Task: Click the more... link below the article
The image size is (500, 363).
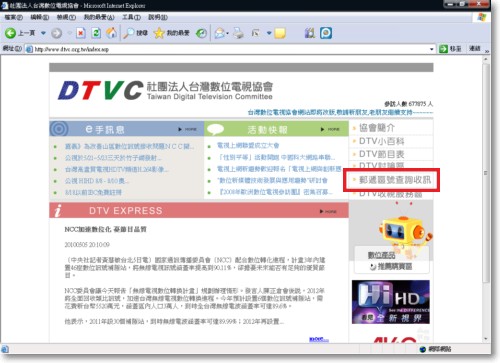Action: (x=319, y=339)
